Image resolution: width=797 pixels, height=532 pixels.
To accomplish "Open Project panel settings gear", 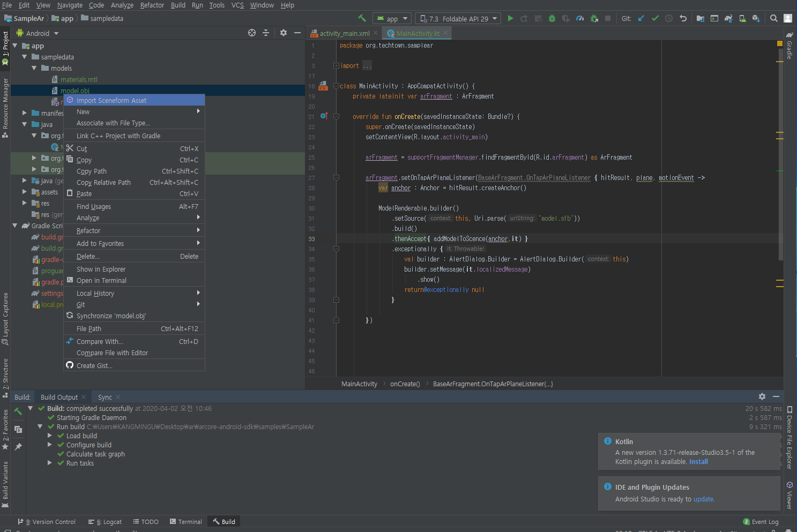I will pyautogui.click(x=284, y=33).
